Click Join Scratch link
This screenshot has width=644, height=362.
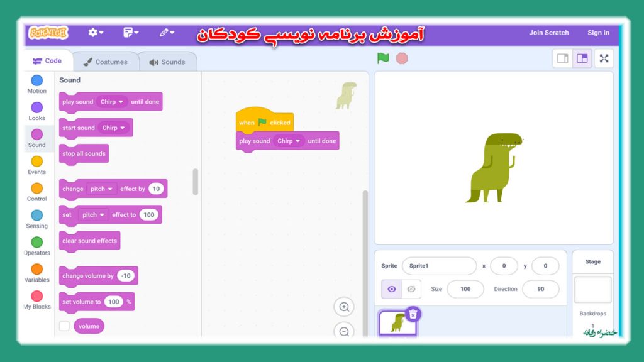[548, 33]
